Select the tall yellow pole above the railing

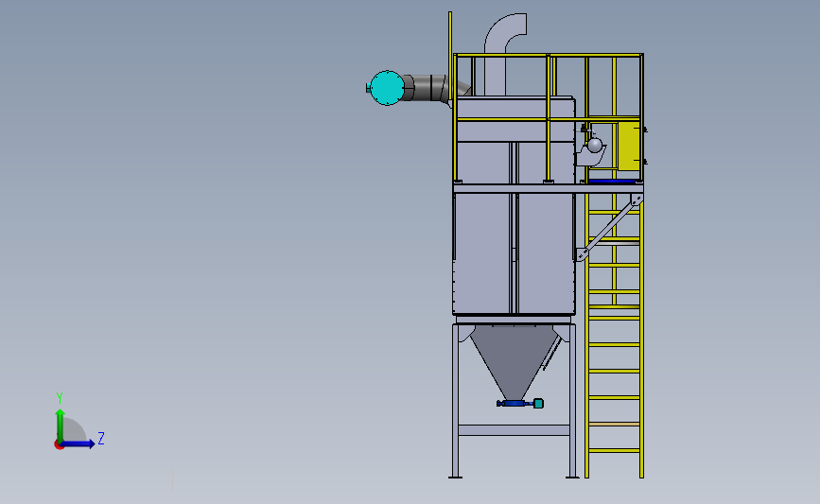[450, 58]
